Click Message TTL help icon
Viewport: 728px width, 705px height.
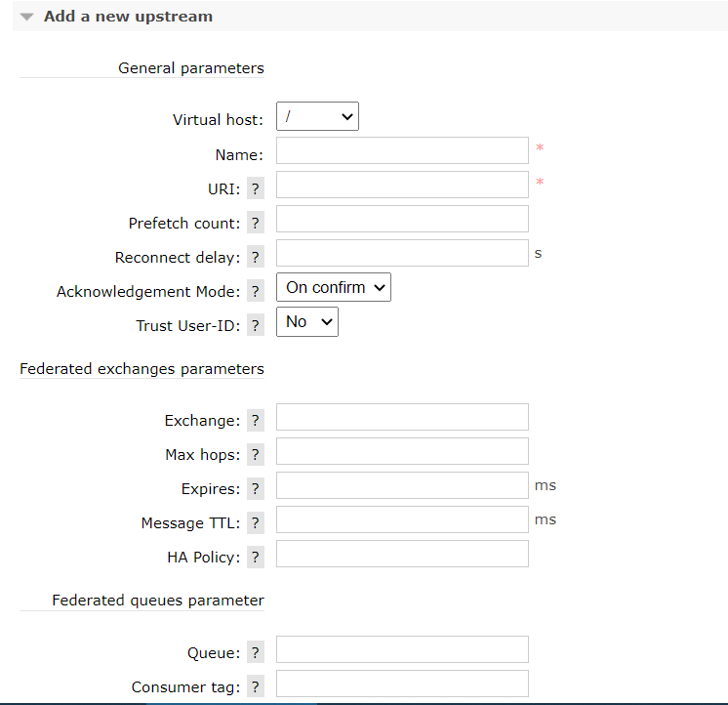pos(256,523)
